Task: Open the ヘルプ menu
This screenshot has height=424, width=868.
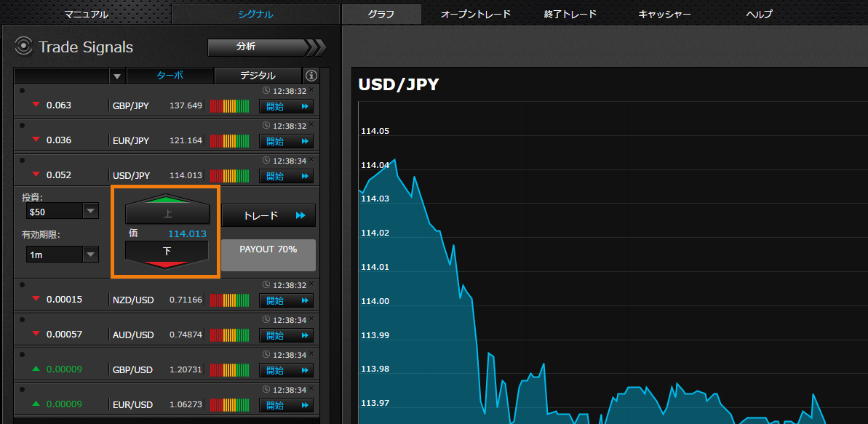Action: [759, 15]
